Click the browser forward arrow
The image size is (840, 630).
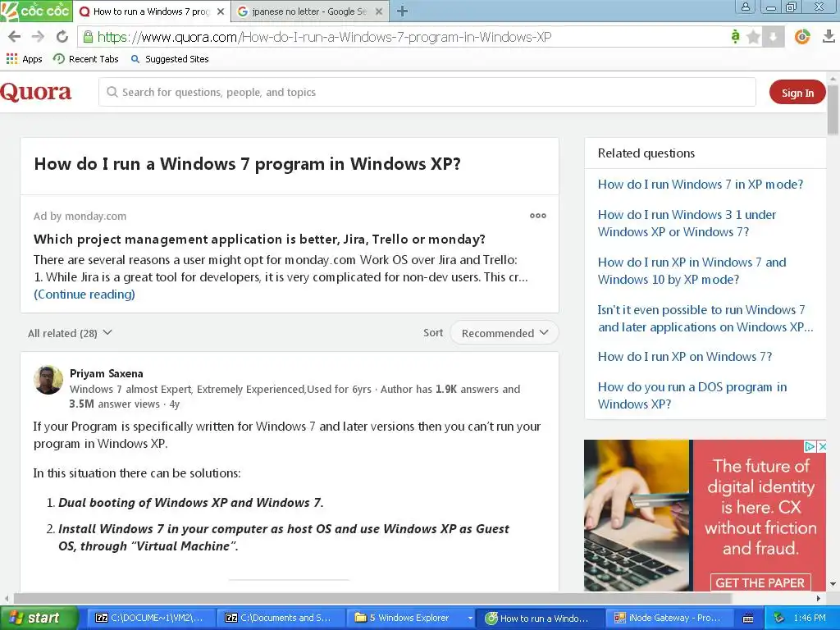(38, 36)
